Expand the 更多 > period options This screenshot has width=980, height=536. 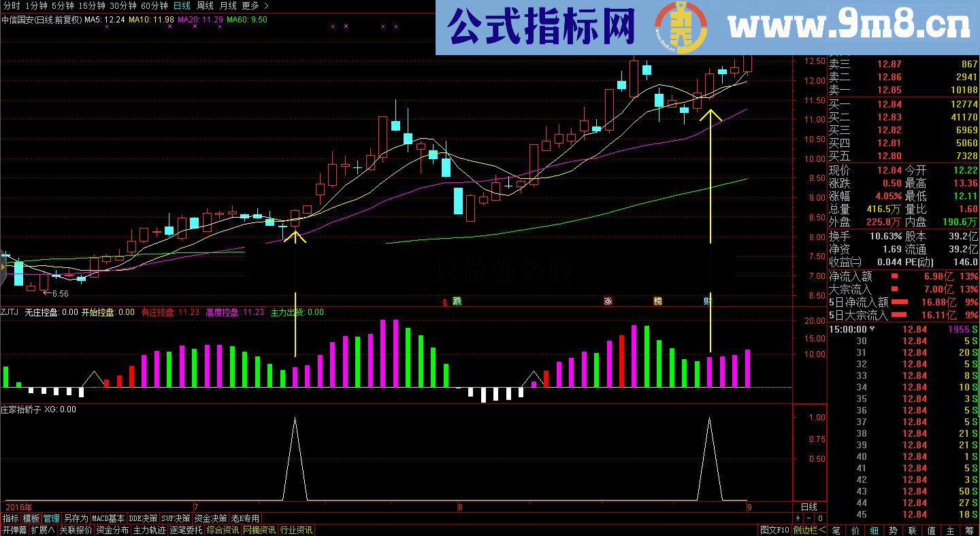point(255,5)
